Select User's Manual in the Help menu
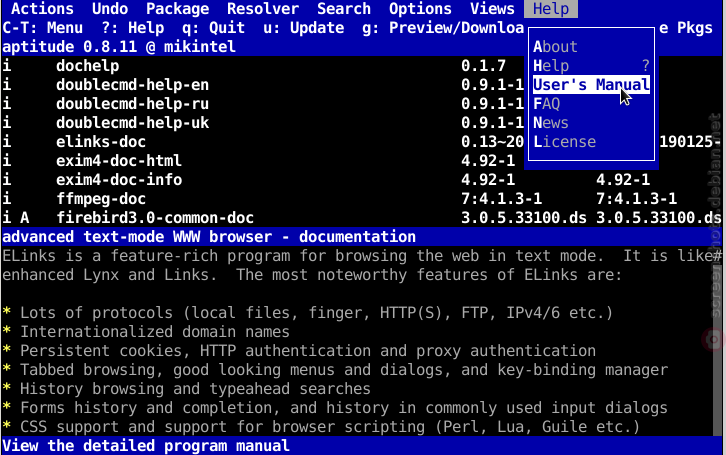This screenshot has width=726, height=455. 591,85
